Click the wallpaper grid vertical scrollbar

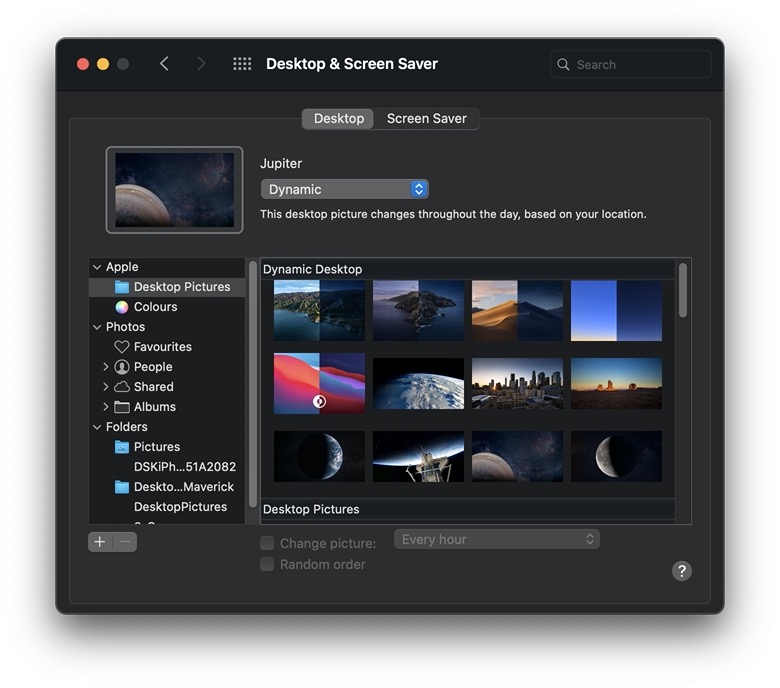coord(683,290)
